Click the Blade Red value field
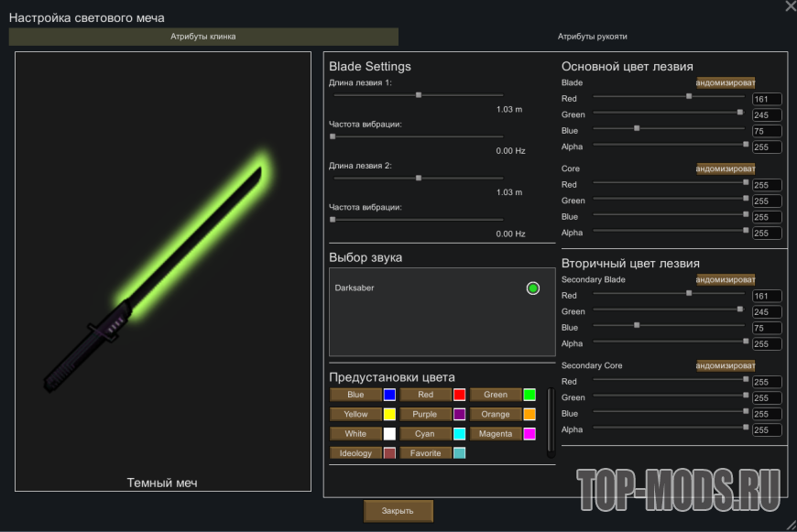This screenshot has height=532, width=797. [767, 99]
